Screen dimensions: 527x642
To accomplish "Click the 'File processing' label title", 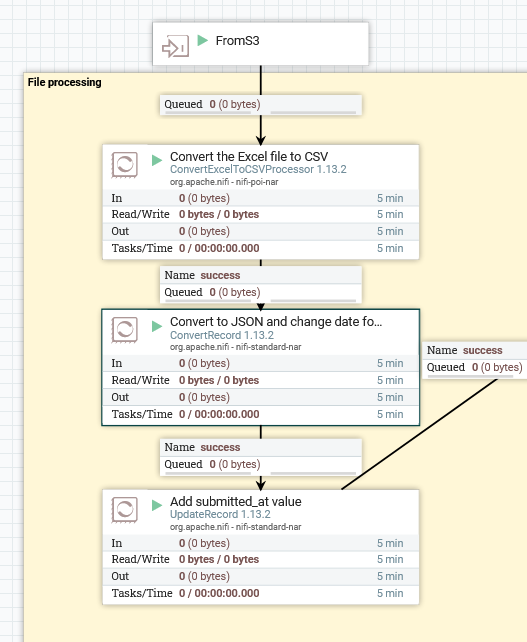I will tap(65, 82).
